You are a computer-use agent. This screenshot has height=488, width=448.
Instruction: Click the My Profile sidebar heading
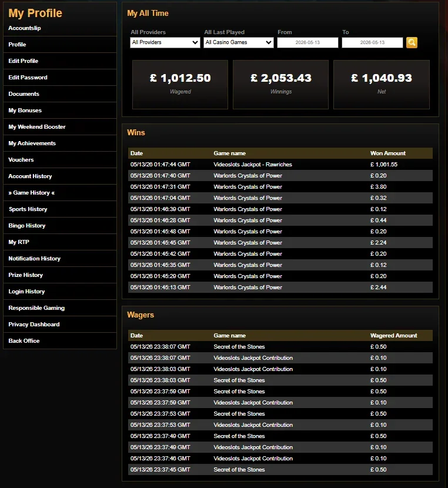point(35,14)
